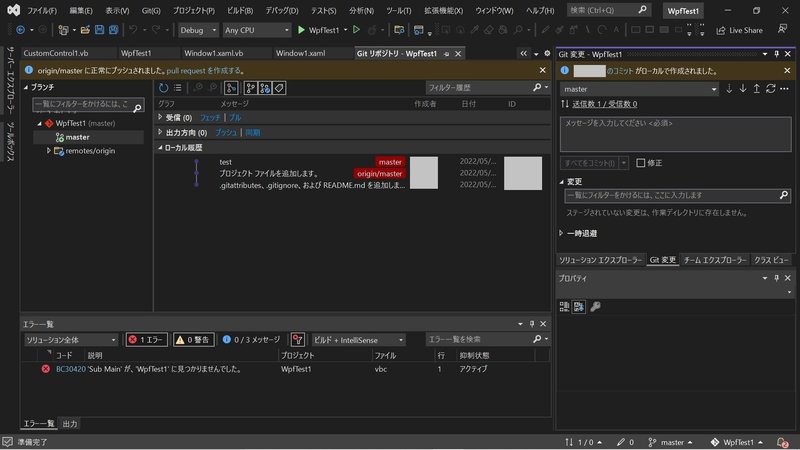This screenshot has width=800, height=450.
Task: Expand the 出力方向 (0) outgoing section
Action: (160, 132)
